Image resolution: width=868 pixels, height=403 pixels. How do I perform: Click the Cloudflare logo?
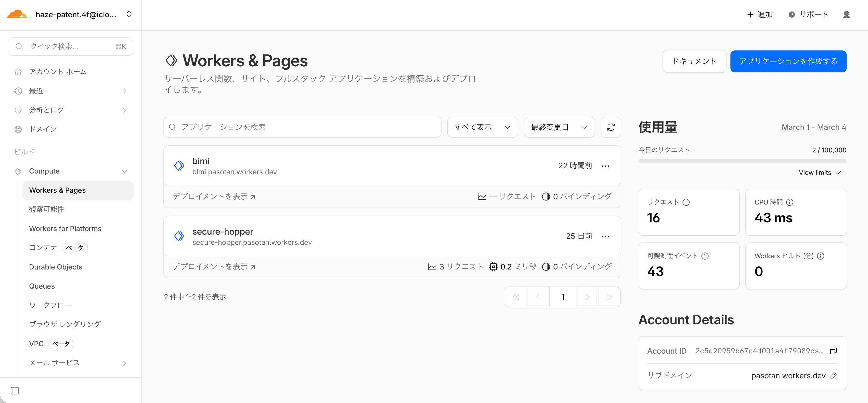point(17,14)
